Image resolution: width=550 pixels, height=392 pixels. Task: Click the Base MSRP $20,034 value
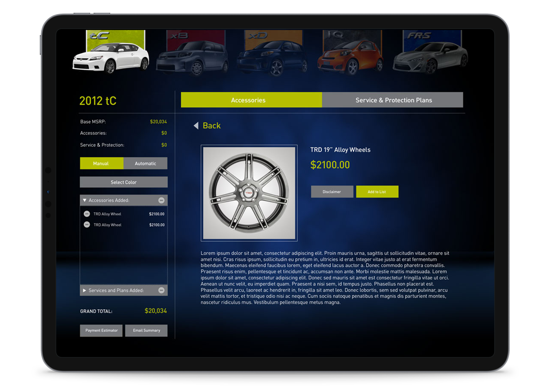tap(158, 122)
